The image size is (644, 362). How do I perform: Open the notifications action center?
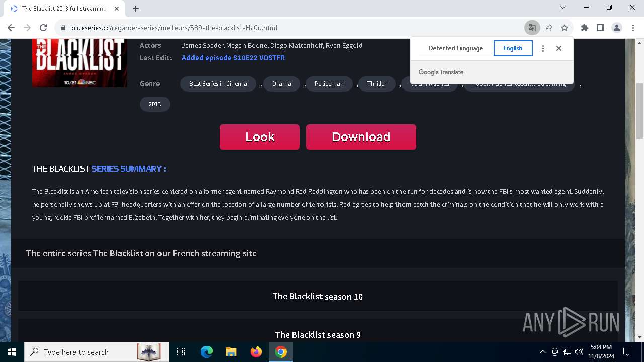point(628,352)
